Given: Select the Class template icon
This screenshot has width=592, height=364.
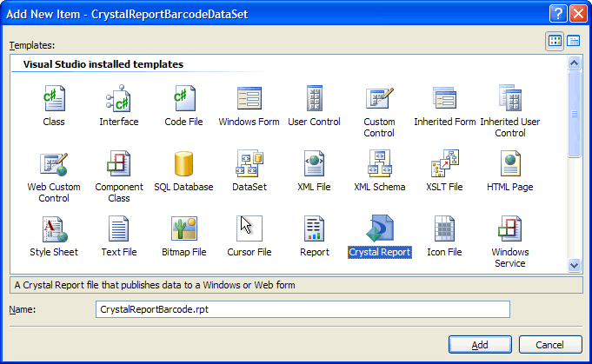Looking at the screenshot, I should pos(54,98).
